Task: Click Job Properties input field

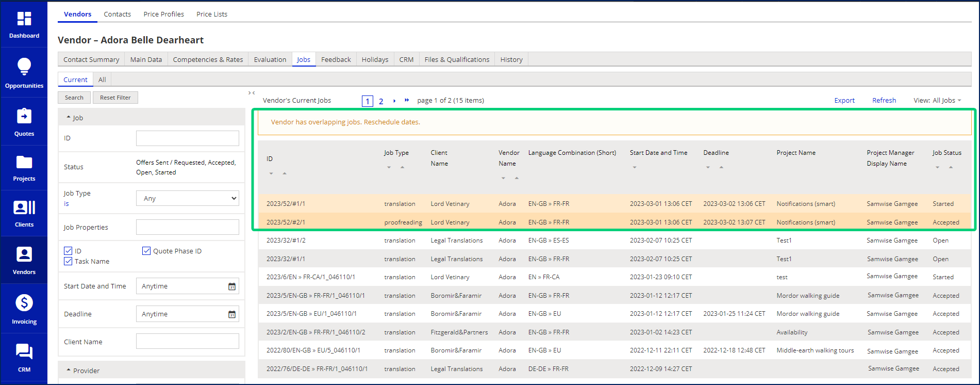Action: point(188,227)
